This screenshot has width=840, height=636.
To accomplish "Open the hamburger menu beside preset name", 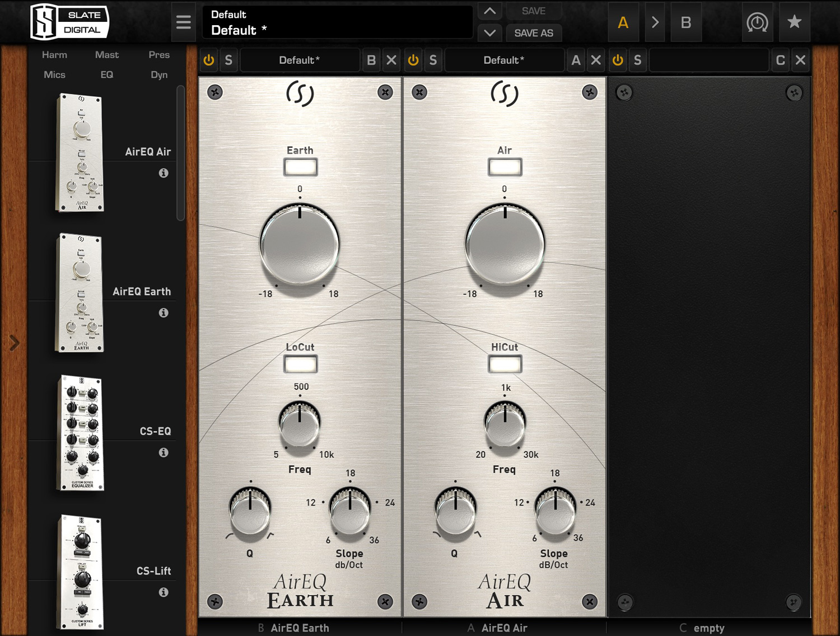I will click(184, 21).
